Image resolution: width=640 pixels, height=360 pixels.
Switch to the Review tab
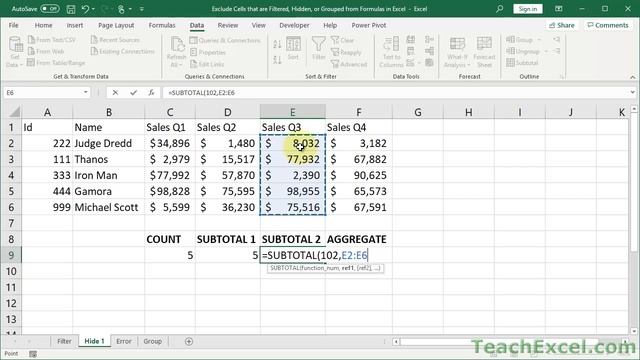pyautogui.click(x=228, y=25)
